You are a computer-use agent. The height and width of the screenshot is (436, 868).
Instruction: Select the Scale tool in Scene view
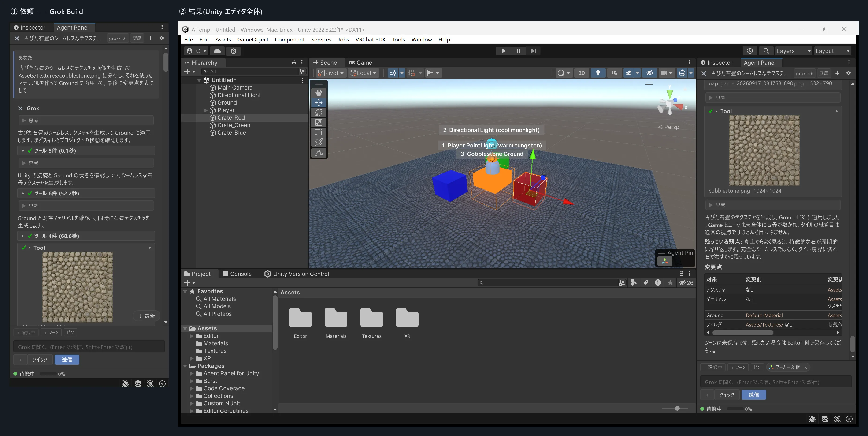[319, 122]
